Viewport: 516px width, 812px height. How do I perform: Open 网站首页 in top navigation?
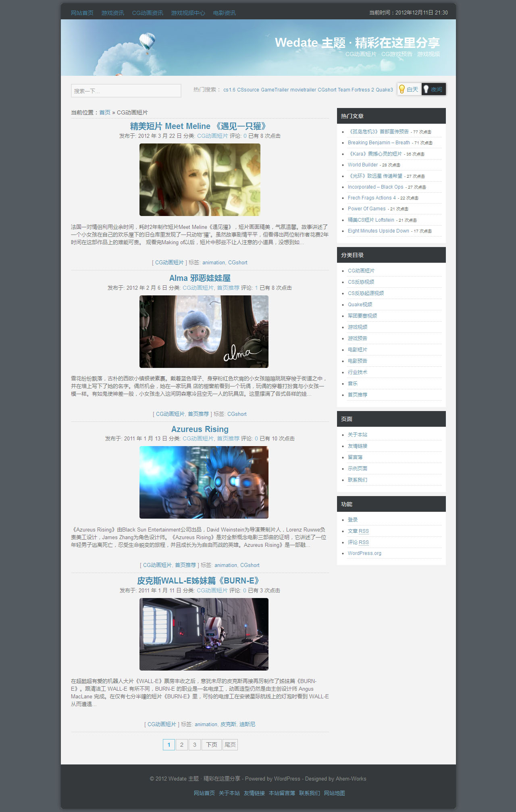(x=82, y=13)
